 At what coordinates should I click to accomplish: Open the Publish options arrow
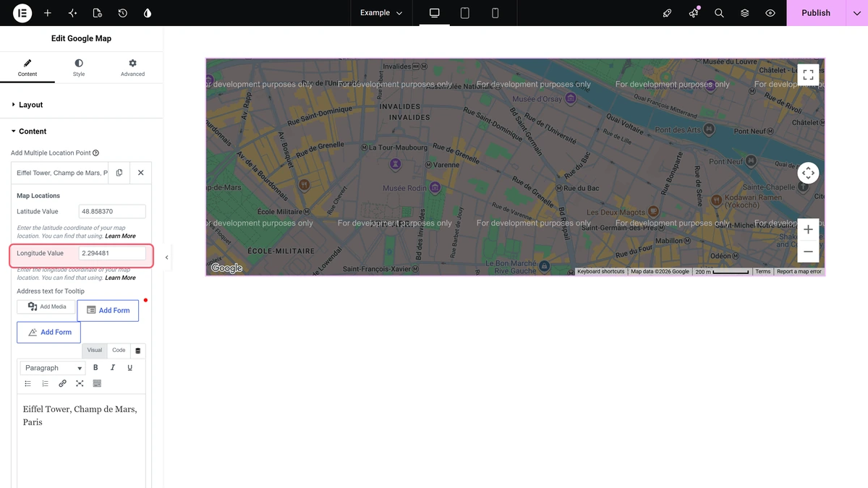(857, 13)
